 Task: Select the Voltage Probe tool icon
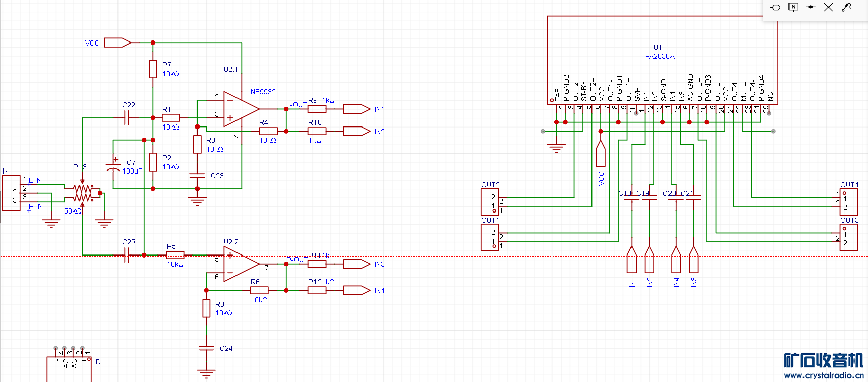pyautogui.click(x=846, y=7)
